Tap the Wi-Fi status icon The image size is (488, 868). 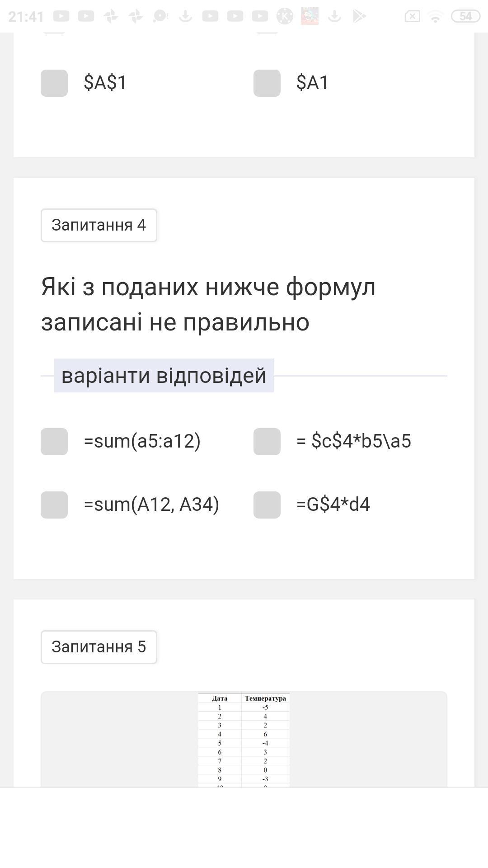coord(435,17)
